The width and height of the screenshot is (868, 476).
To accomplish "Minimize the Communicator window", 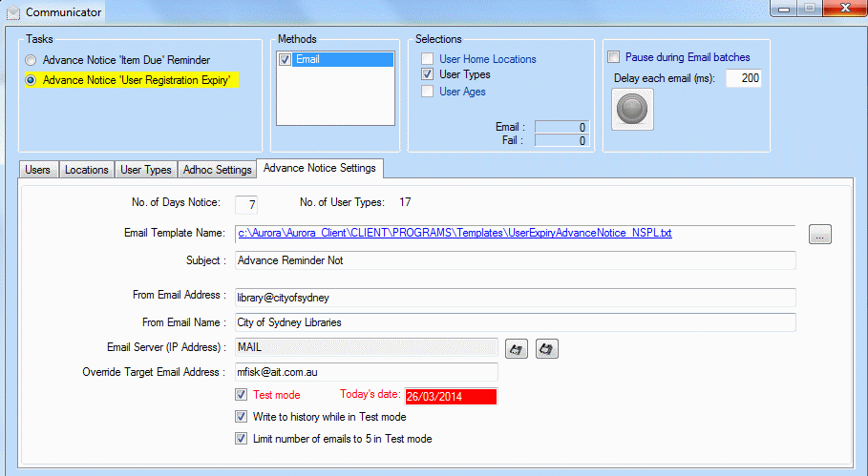I will click(x=783, y=9).
